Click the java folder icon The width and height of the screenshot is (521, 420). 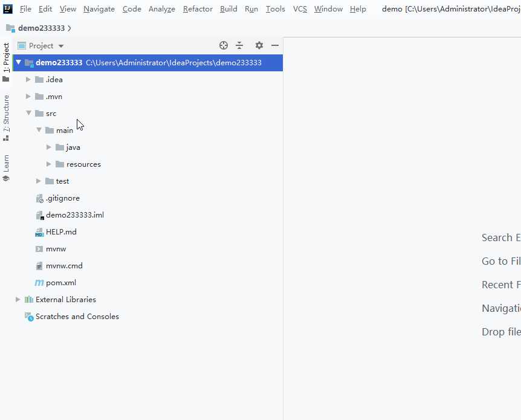pos(60,147)
